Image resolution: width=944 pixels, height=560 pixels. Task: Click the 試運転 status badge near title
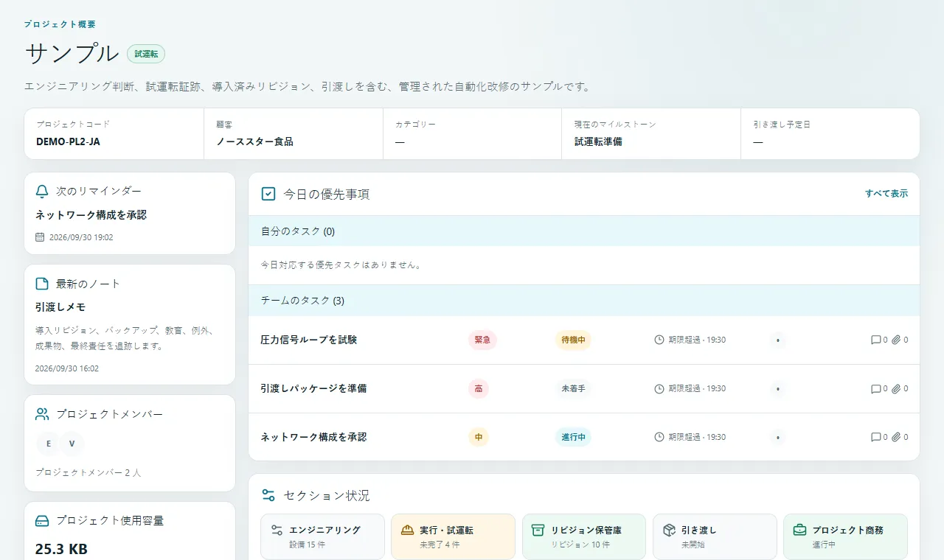point(146,54)
